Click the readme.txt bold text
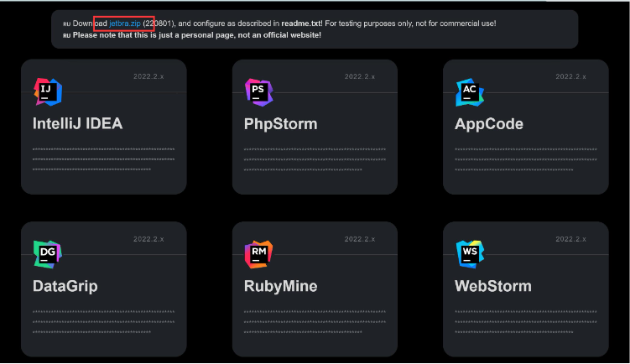The image size is (630, 364). click(301, 23)
